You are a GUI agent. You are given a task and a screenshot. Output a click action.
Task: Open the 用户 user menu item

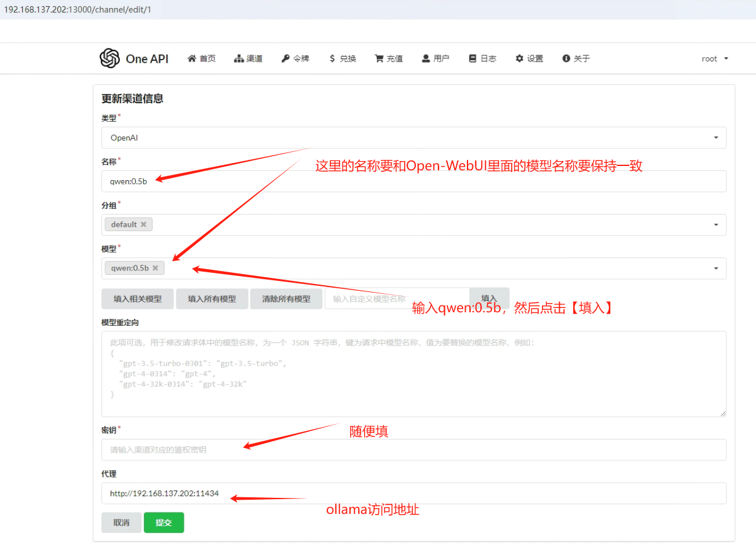tap(436, 58)
